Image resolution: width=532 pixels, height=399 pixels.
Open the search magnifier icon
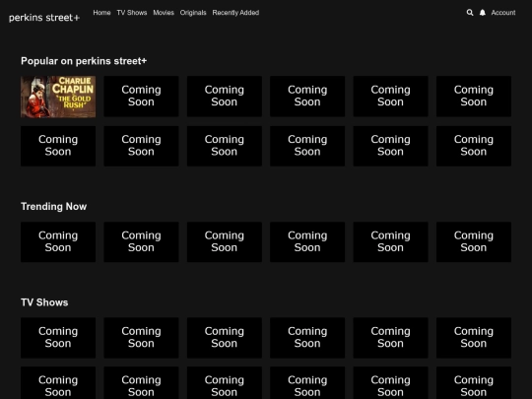pyautogui.click(x=470, y=13)
